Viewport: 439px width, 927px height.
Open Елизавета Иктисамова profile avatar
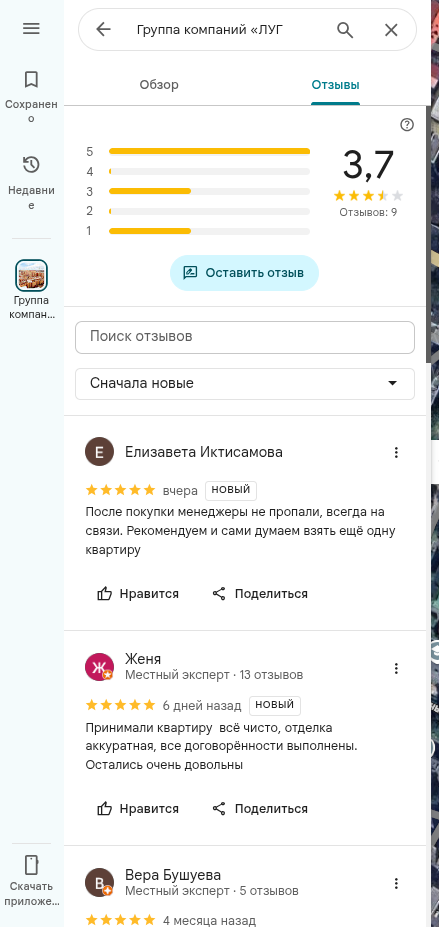coord(99,453)
